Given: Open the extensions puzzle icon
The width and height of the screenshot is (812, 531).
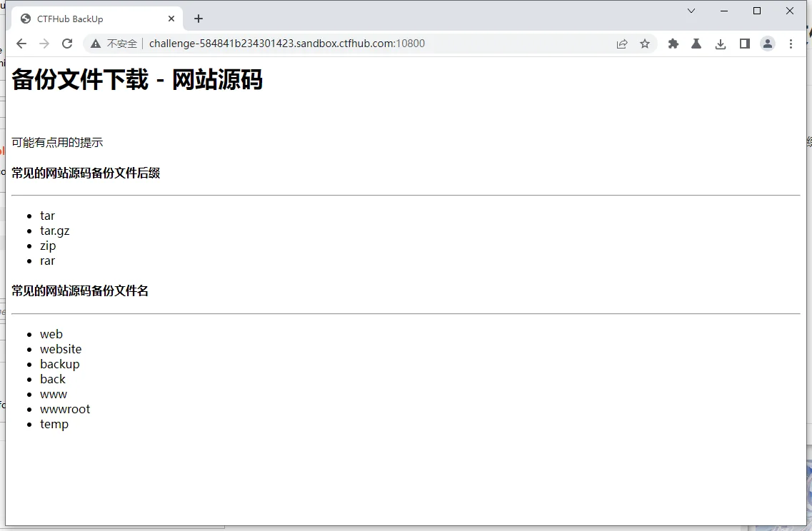Looking at the screenshot, I should (673, 44).
